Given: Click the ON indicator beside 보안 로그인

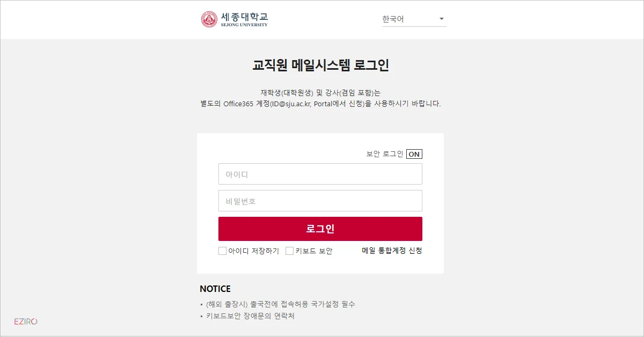Looking at the screenshot, I should point(414,153).
